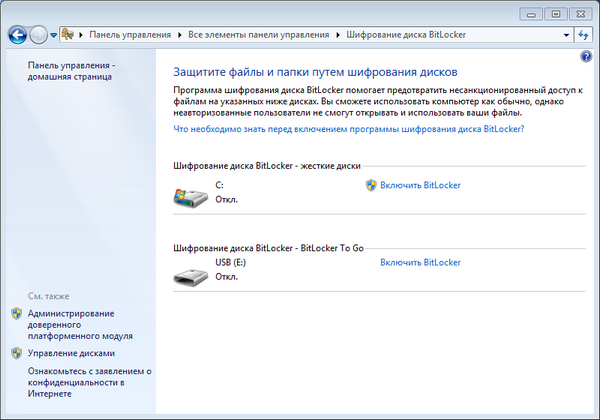Expand arrow after Панель управления breadcrumb

click(179, 35)
